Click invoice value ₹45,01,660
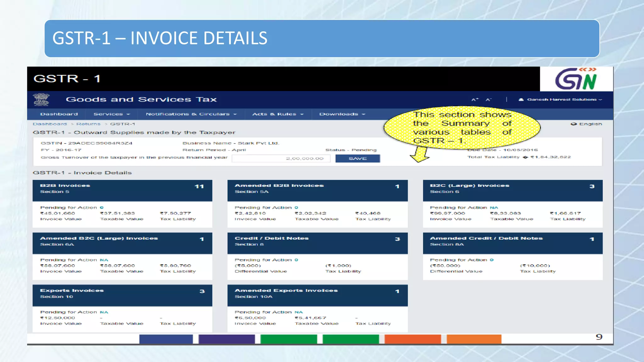The image size is (644, 362). coord(58,213)
